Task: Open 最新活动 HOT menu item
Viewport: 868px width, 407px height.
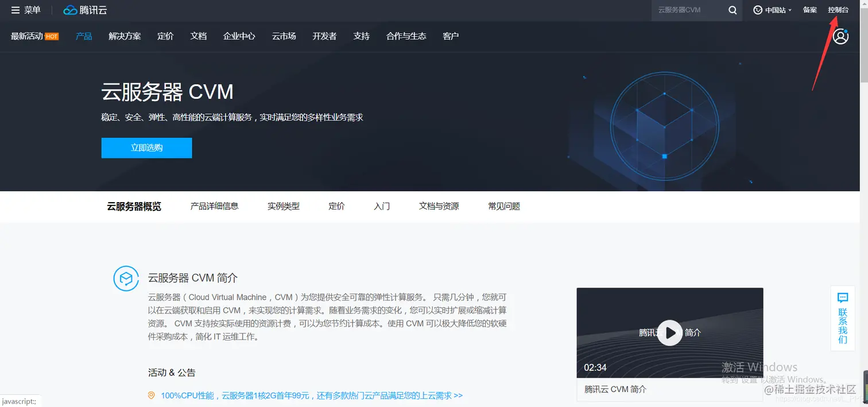Action: click(x=34, y=36)
